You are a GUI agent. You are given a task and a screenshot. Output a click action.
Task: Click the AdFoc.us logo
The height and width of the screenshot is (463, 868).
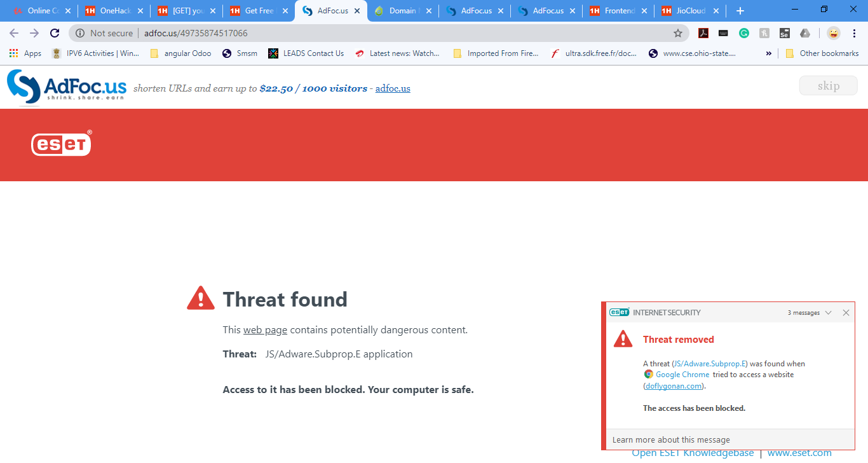point(67,86)
